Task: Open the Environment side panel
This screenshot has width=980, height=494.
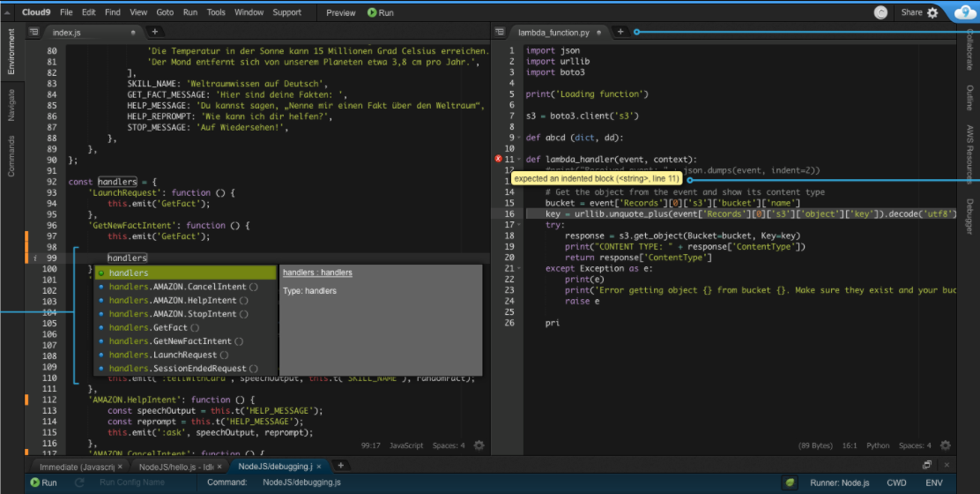Action: point(11,51)
